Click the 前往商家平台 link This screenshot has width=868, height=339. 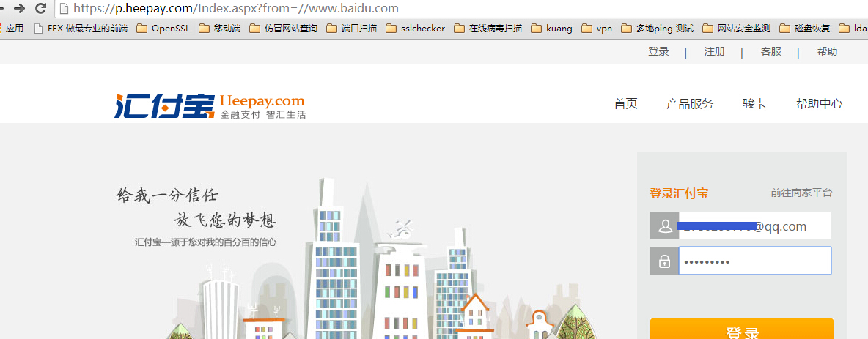click(x=801, y=193)
